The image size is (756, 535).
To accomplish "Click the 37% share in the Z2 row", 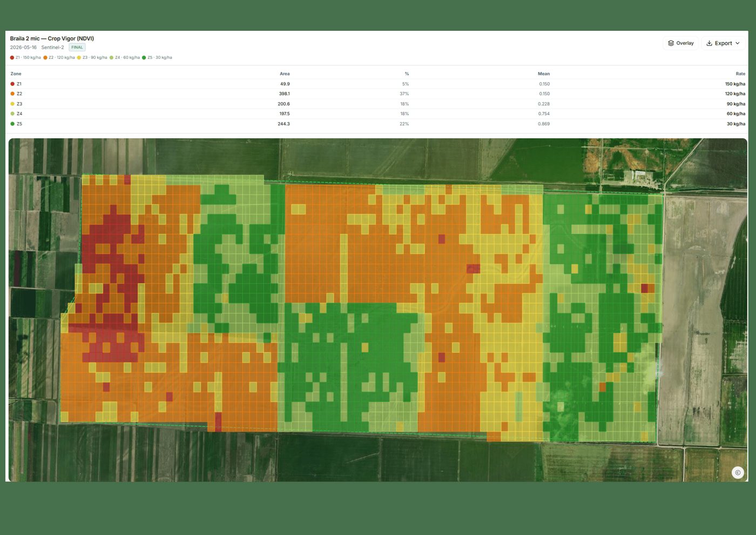I will (404, 94).
